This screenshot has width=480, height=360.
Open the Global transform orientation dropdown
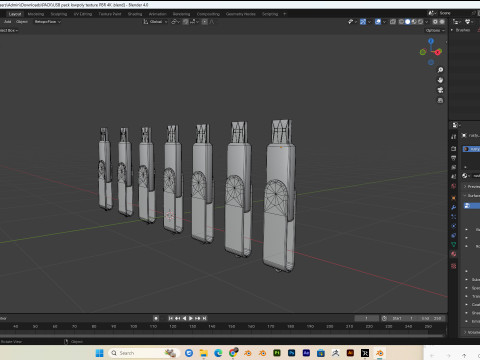156,22
